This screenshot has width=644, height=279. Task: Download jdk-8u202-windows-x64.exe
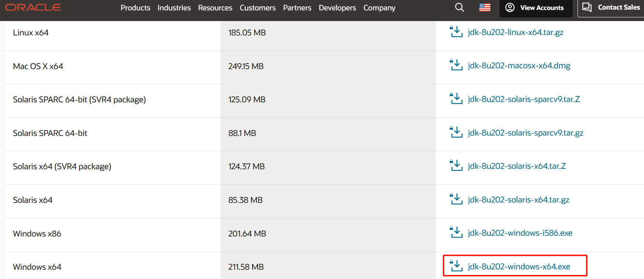coord(519,266)
